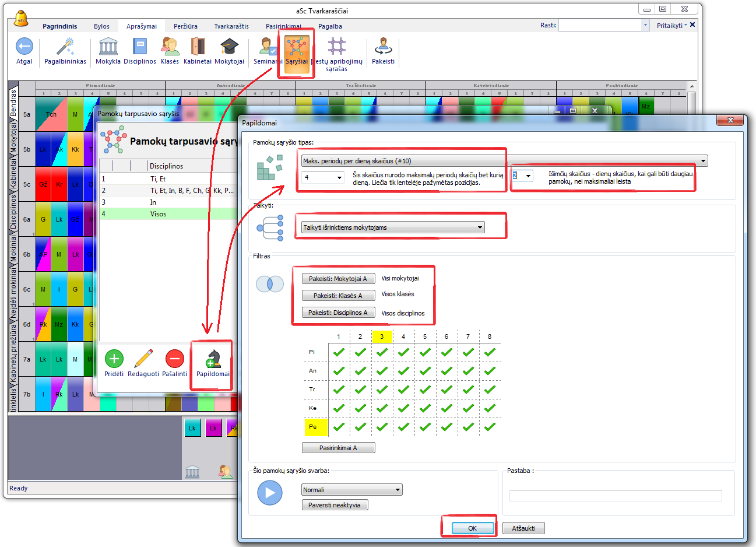Open the Mokykla school icon
The width and height of the screenshot is (756, 547).
tap(108, 47)
